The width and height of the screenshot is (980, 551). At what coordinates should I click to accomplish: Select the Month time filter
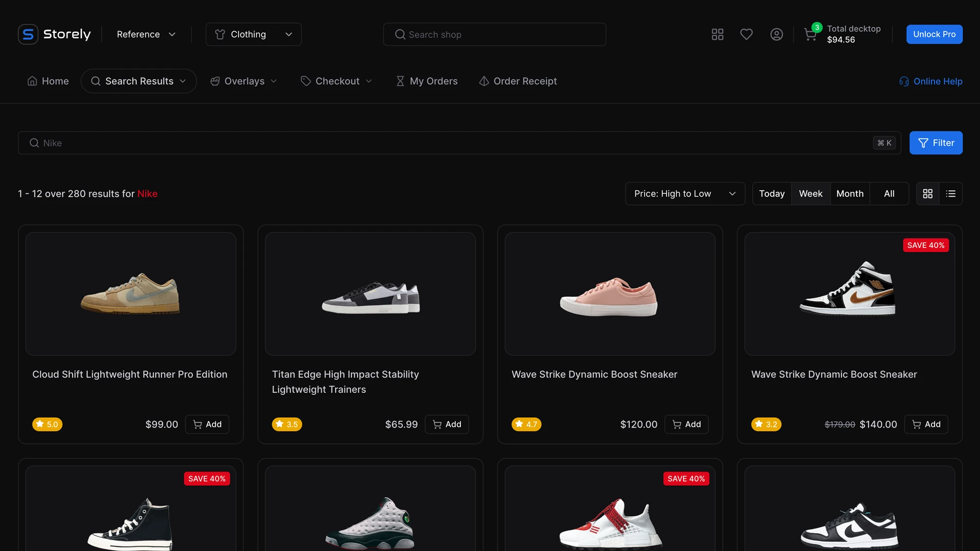850,194
